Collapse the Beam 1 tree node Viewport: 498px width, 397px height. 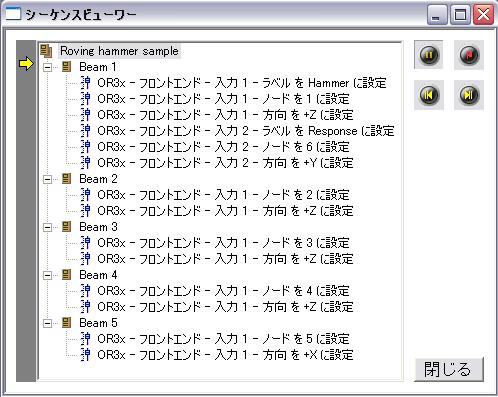click(x=48, y=68)
